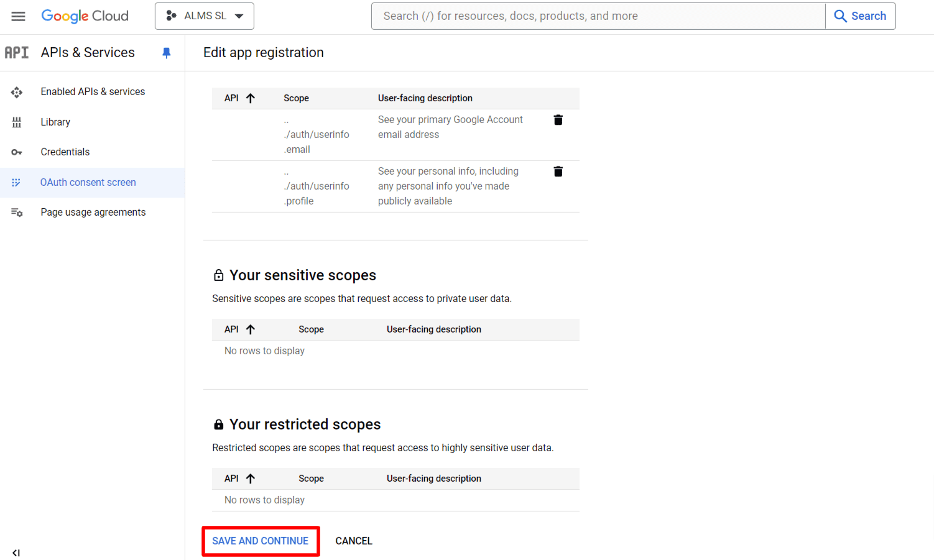934x560 pixels.
Task: Collapse the side navigation panel
Action: click(16, 553)
